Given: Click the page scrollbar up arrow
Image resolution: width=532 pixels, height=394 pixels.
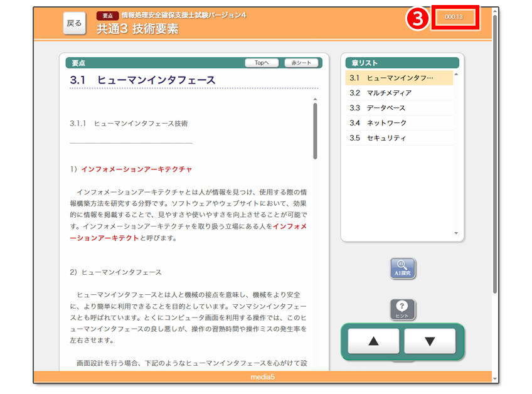Looking at the screenshot, I should point(496,11).
